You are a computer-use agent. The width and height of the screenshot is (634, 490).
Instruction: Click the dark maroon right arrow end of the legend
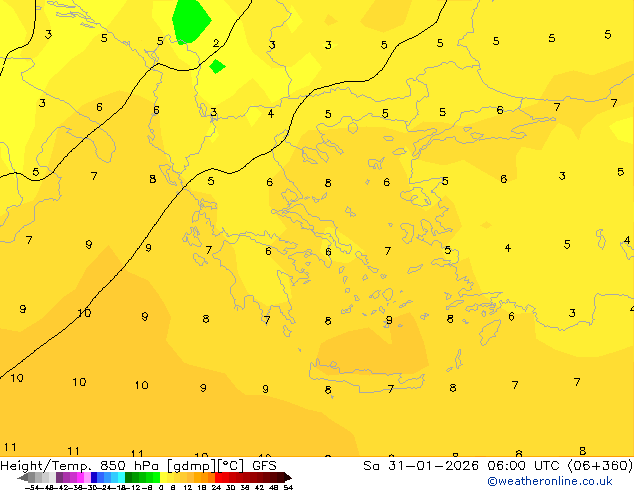coord(288,477)
